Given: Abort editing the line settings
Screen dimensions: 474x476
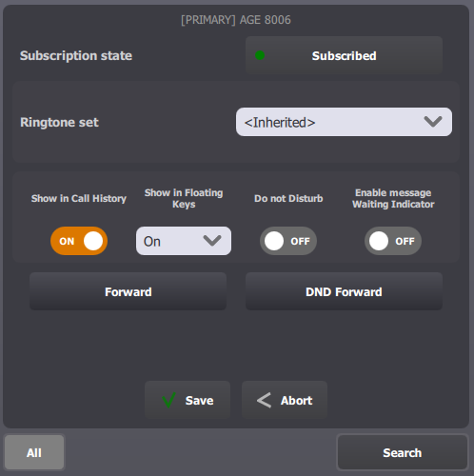Looking at the screenshot, I should pyautogui.click(x=285, y=400).
